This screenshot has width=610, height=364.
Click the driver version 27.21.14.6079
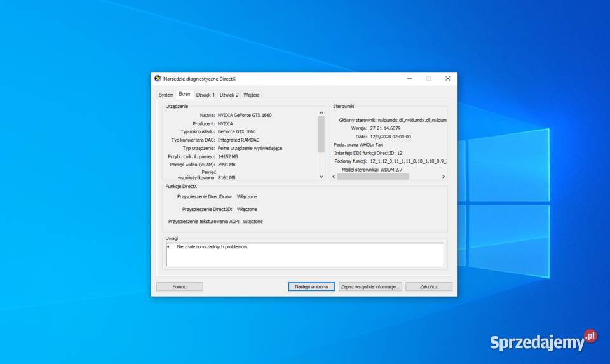[x=385, y=128]
